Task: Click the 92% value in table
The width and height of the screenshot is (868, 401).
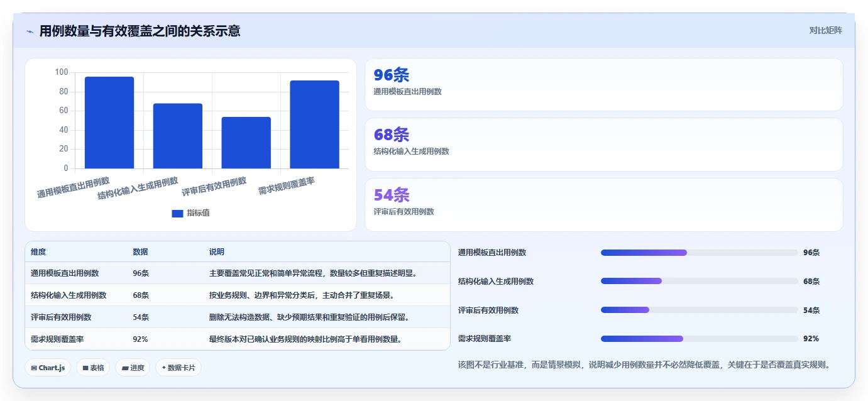Action: tap(140, 339)
